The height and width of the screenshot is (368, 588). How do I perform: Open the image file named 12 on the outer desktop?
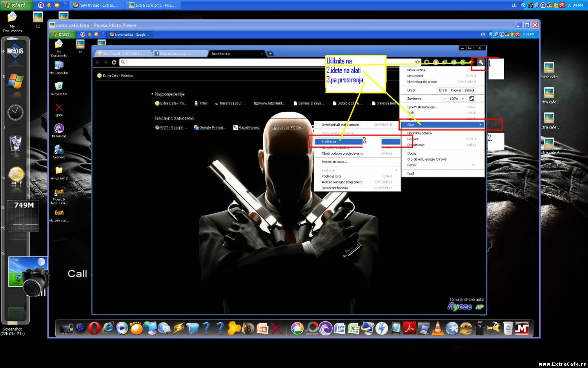(38, 20)
